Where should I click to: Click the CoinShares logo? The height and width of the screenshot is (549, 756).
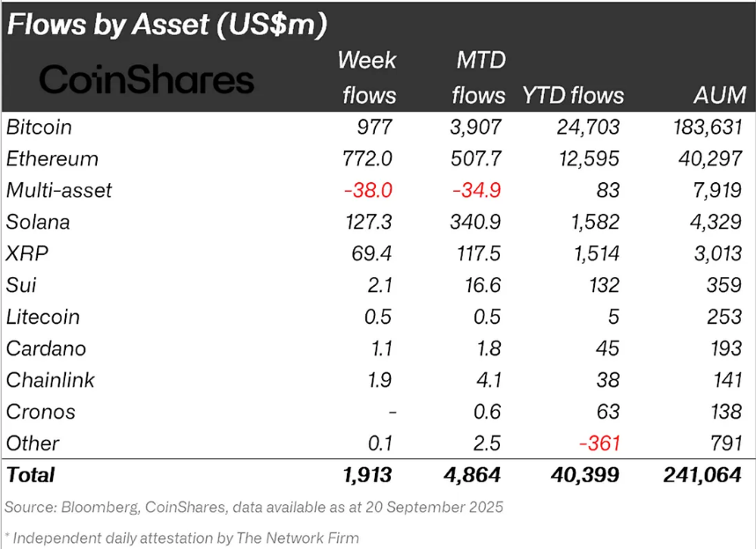pyautogui.click(x=146, y=79)
